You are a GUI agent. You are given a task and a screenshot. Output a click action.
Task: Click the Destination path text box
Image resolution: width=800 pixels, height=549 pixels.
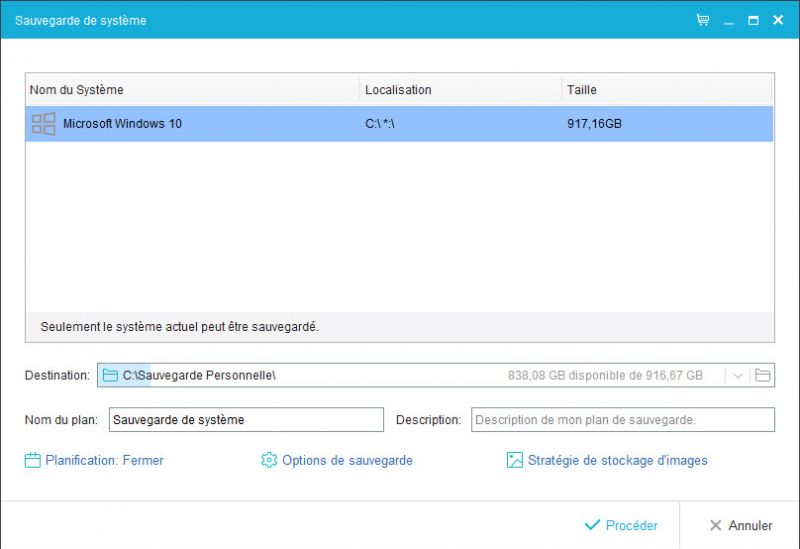[436, 376]
